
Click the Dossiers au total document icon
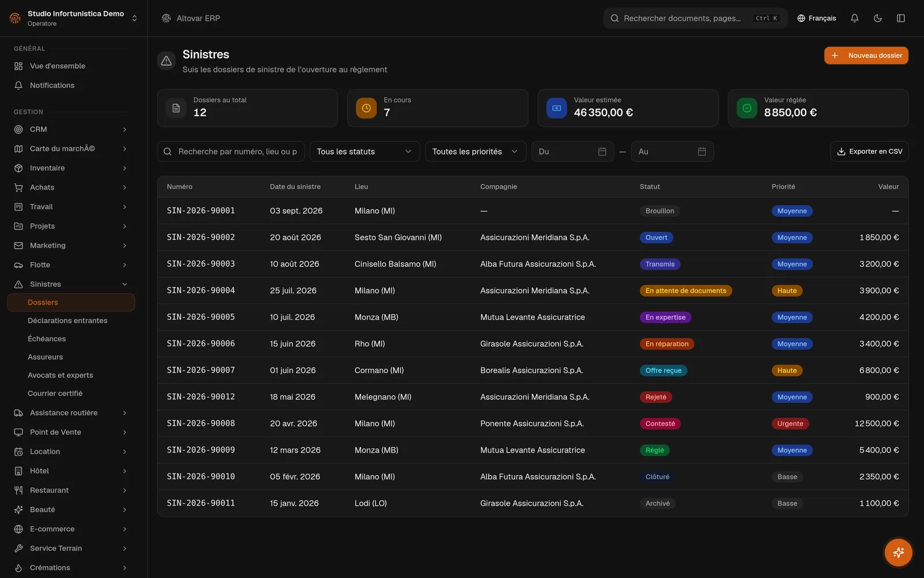click(x=176, y=108)
